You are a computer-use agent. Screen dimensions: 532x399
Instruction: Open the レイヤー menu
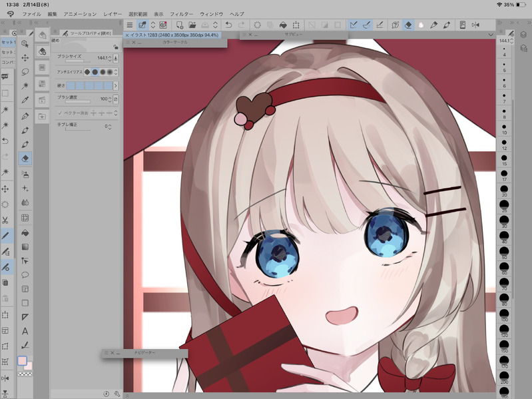pyautogui.click(x=113, y=14)
